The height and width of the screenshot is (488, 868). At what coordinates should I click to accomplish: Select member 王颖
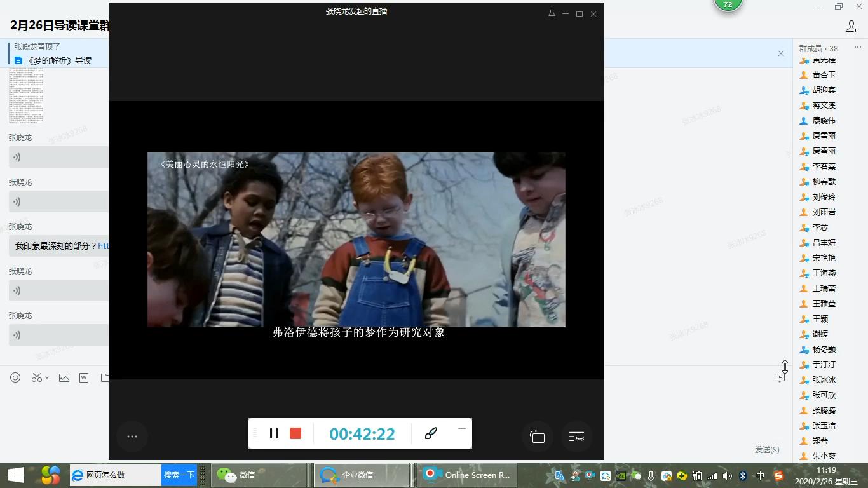click(820, 319)
